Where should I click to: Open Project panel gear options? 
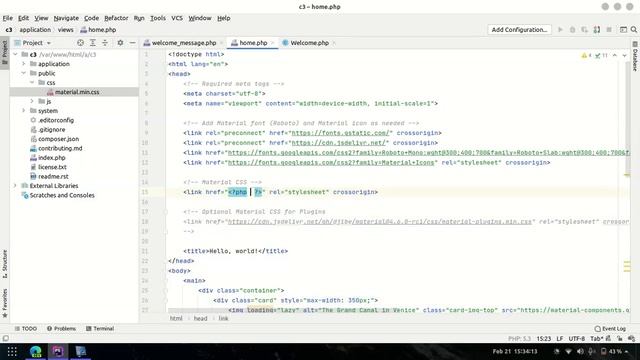(x=120, y=42)
